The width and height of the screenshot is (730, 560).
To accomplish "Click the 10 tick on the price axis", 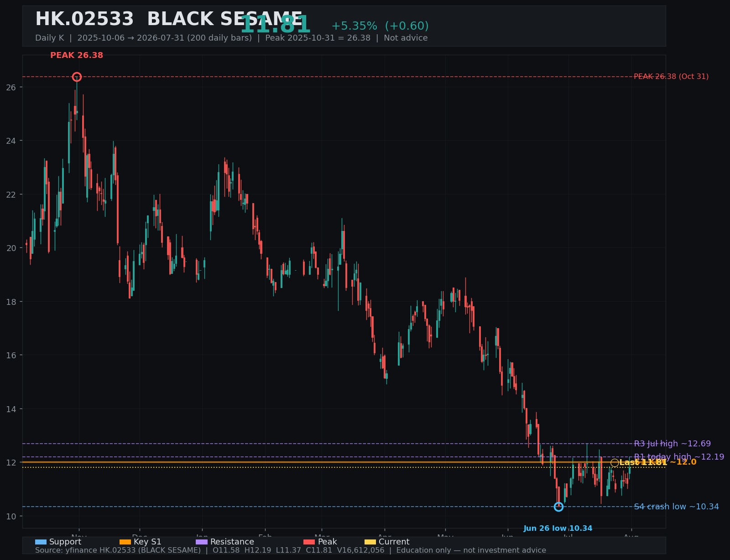I will click(11, 516).
